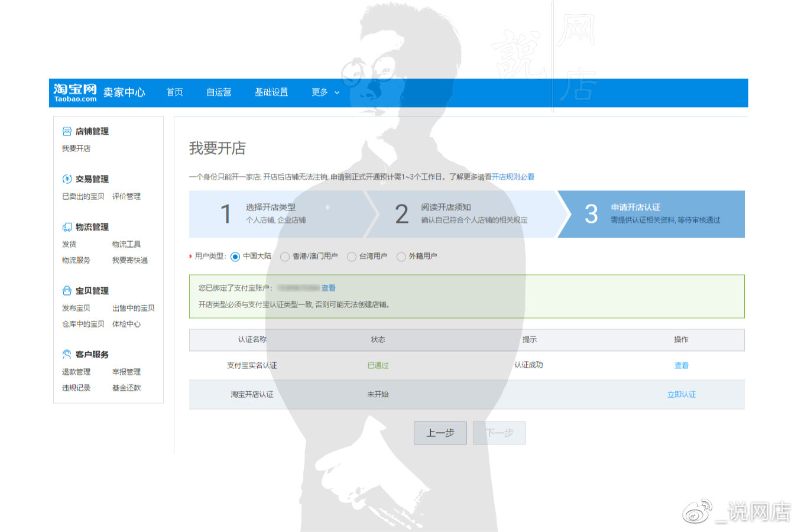Switch to the 自运营 menu item
Image resolution: width=798 pixels, height=532 pixels.
tap(218, 92)
